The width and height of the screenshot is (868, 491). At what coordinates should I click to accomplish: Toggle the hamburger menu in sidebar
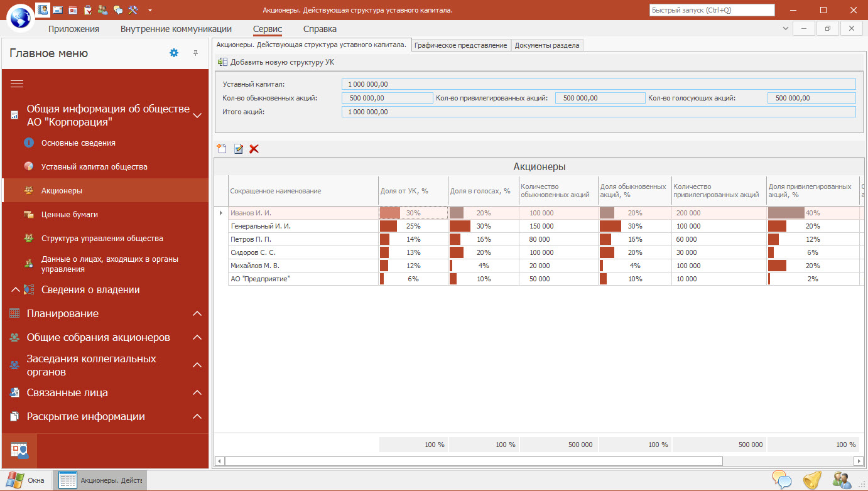(17, 84)
